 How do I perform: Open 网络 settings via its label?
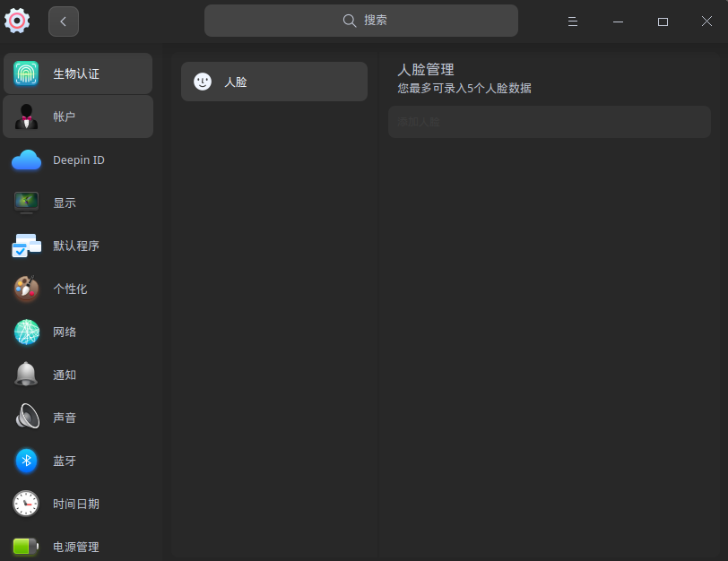pos(65,332)
